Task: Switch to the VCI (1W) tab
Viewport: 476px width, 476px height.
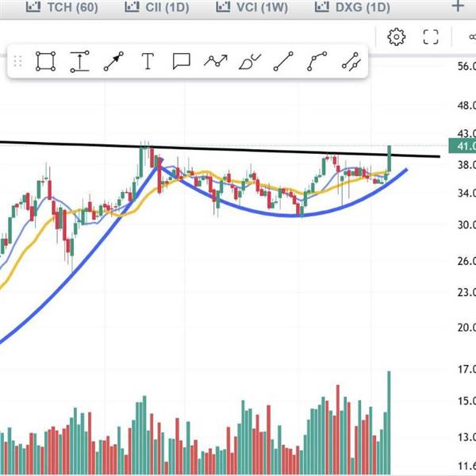Action: point(252,7)
